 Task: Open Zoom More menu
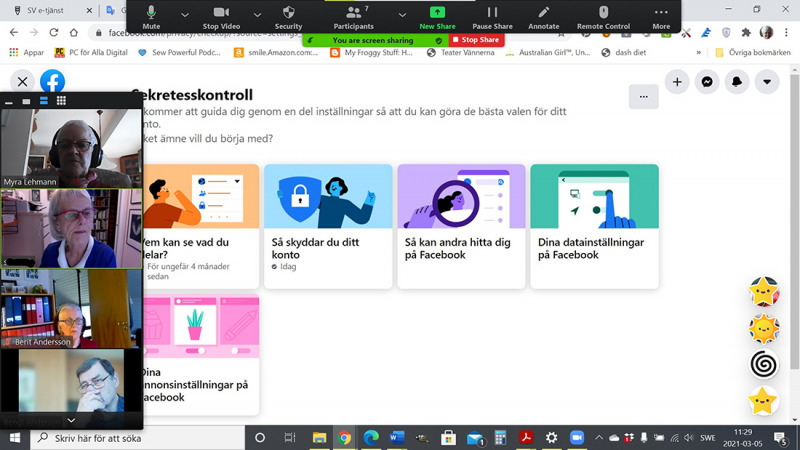(661, 17)
